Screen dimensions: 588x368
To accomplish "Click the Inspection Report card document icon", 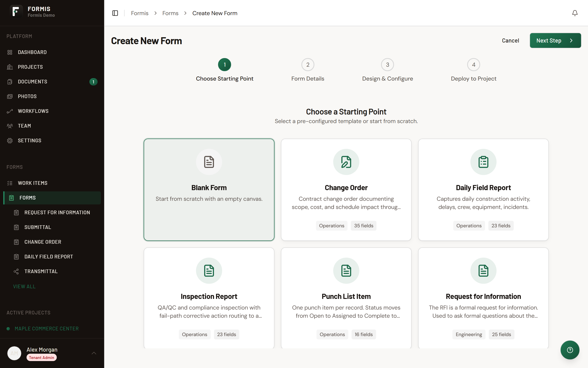I will [209, 271].
